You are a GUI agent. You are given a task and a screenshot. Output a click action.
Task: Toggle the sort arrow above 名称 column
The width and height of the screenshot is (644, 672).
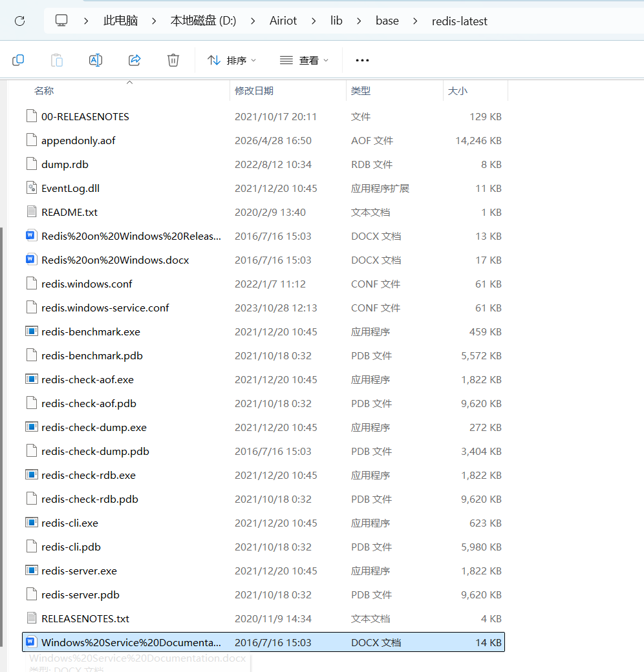pos(129,82)
